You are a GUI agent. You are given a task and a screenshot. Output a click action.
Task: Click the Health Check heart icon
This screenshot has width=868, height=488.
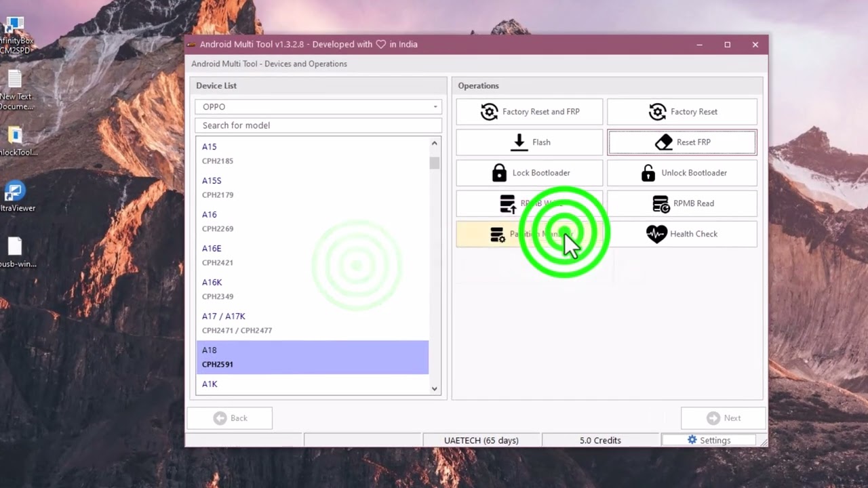tap(656, 234)
